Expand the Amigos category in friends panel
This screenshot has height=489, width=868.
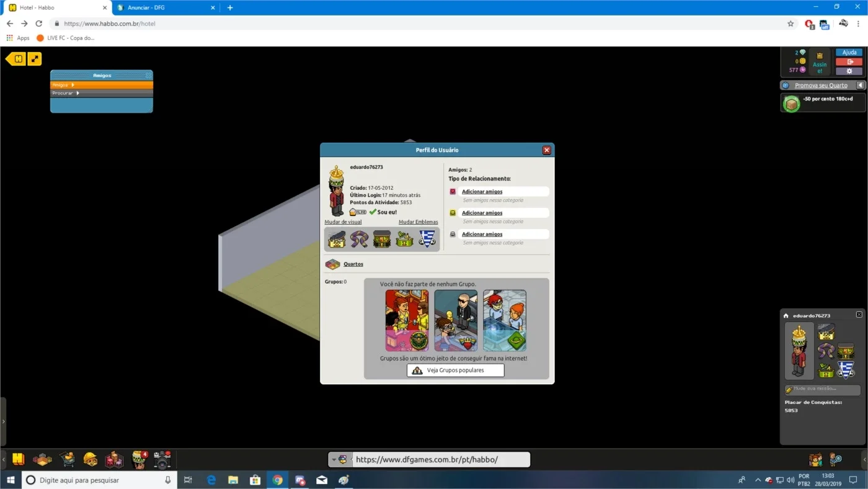point(102,85)
